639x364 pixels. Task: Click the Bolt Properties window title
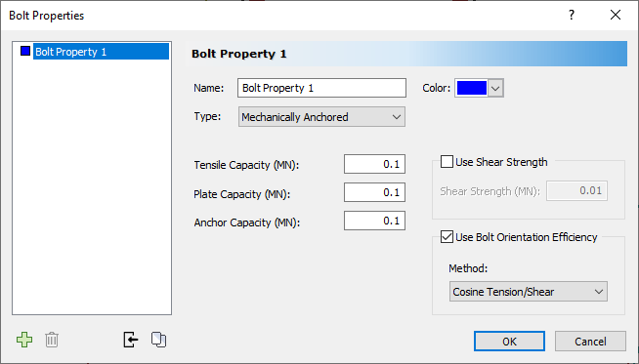point(47,16)
